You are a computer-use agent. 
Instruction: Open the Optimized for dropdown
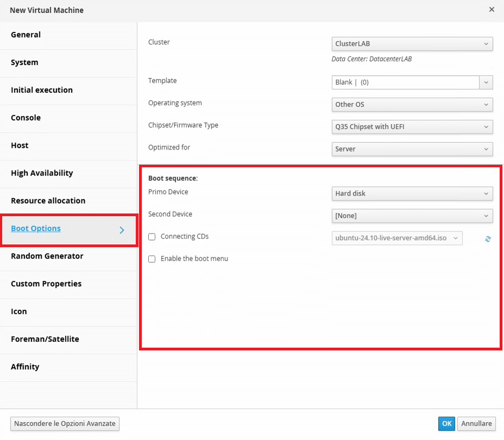click(412, 149)
